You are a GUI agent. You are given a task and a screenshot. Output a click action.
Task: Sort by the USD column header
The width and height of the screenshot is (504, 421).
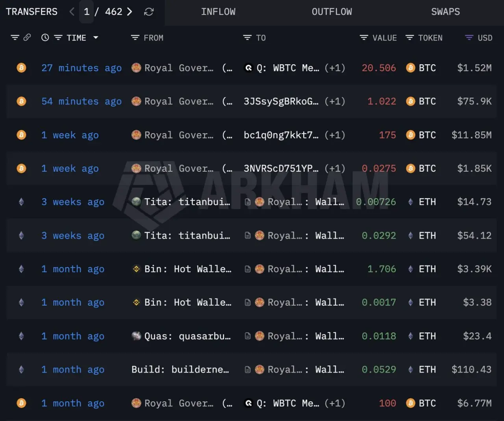[485, 38]
